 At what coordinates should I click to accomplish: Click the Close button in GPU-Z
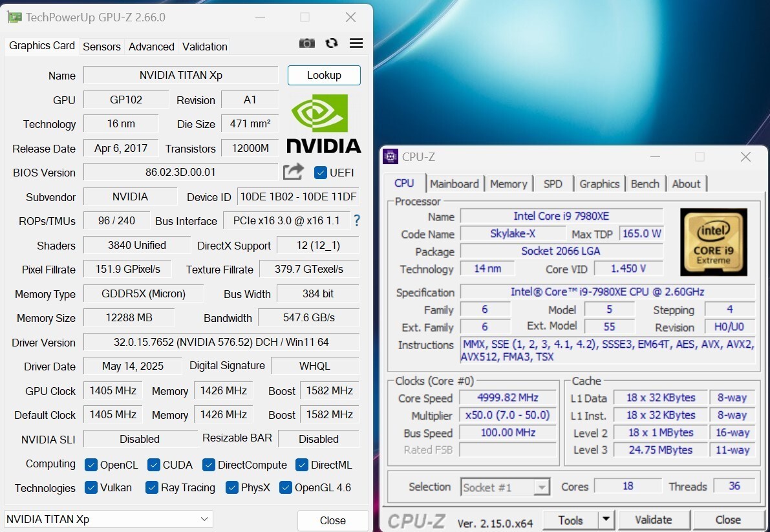[333, 520]
